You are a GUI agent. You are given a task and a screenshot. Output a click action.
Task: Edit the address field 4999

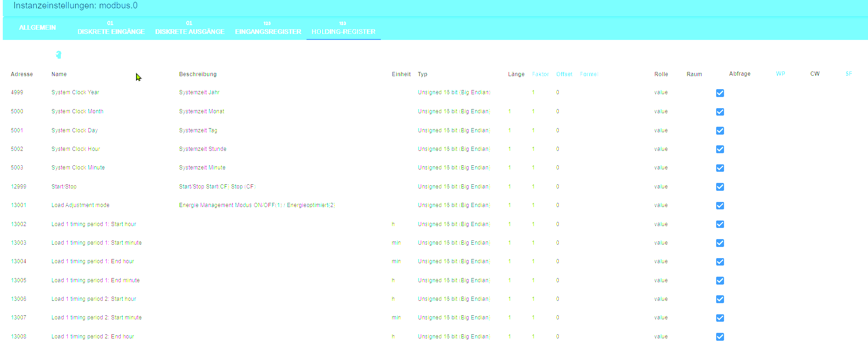(x=17, y=92)
